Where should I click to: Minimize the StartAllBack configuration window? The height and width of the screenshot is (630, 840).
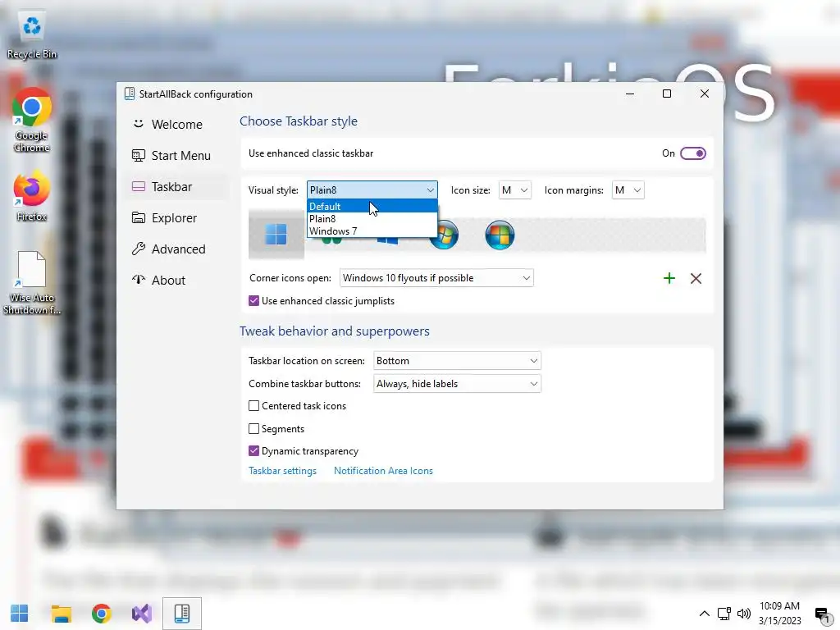tap(630, 94)
